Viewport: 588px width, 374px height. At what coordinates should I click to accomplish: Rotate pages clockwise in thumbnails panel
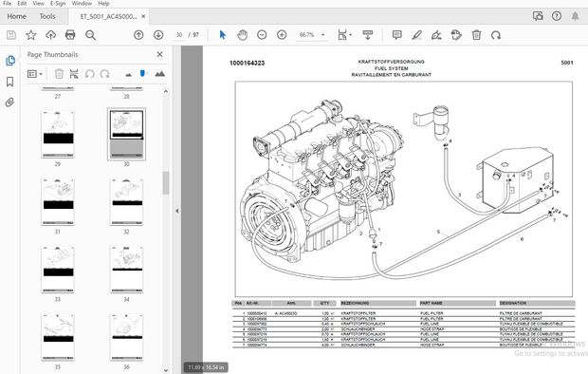[x=104, y=74]
